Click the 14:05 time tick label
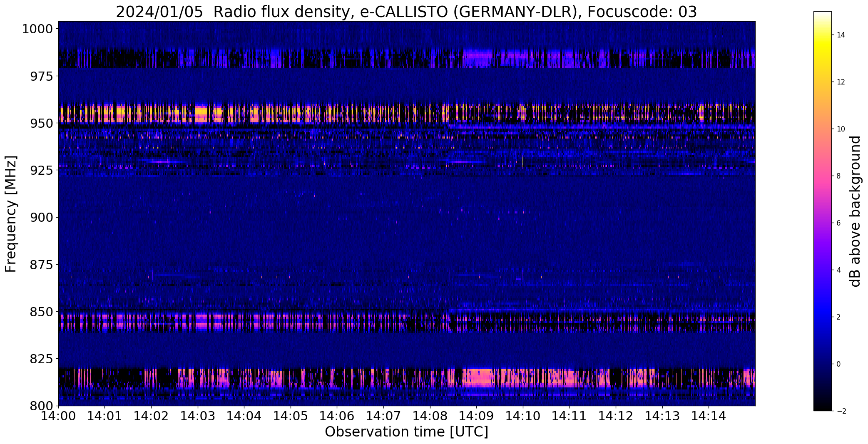This screenshot has height=444, width=868. [291, 416]
